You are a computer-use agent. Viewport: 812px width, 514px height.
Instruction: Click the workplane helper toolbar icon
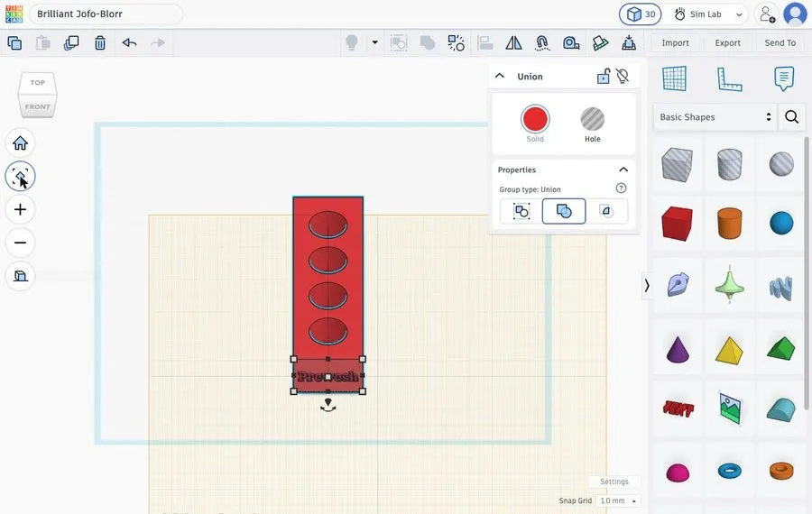point(600,43)
